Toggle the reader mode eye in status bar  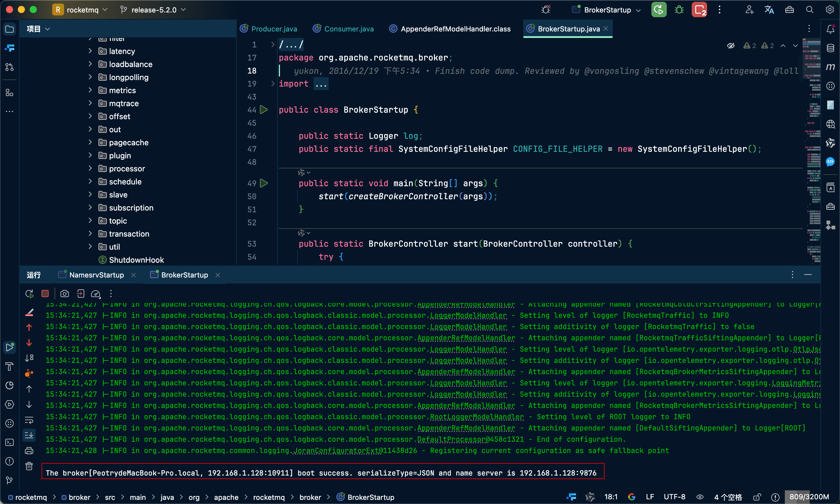(x=700, y=497)
